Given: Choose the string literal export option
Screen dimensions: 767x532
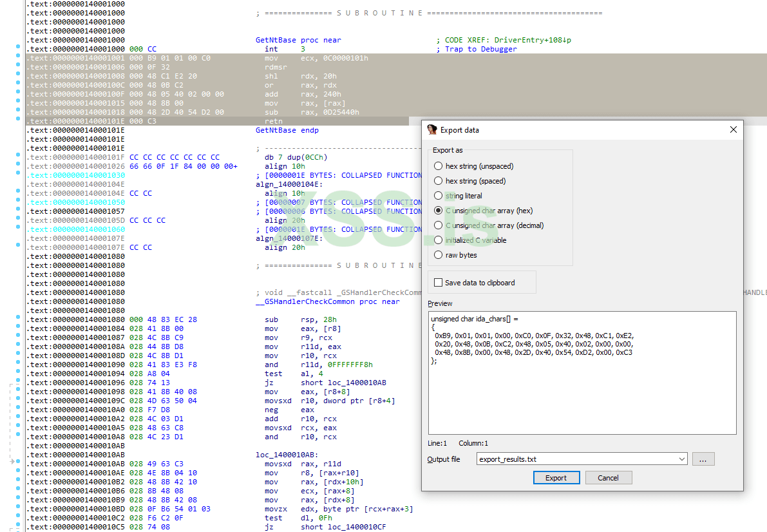Looking at the screenshot, I should point(439,196).
